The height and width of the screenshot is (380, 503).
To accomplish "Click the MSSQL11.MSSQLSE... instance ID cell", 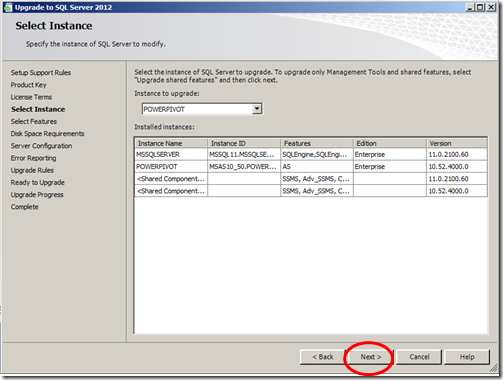I will (x=244, y=154).
